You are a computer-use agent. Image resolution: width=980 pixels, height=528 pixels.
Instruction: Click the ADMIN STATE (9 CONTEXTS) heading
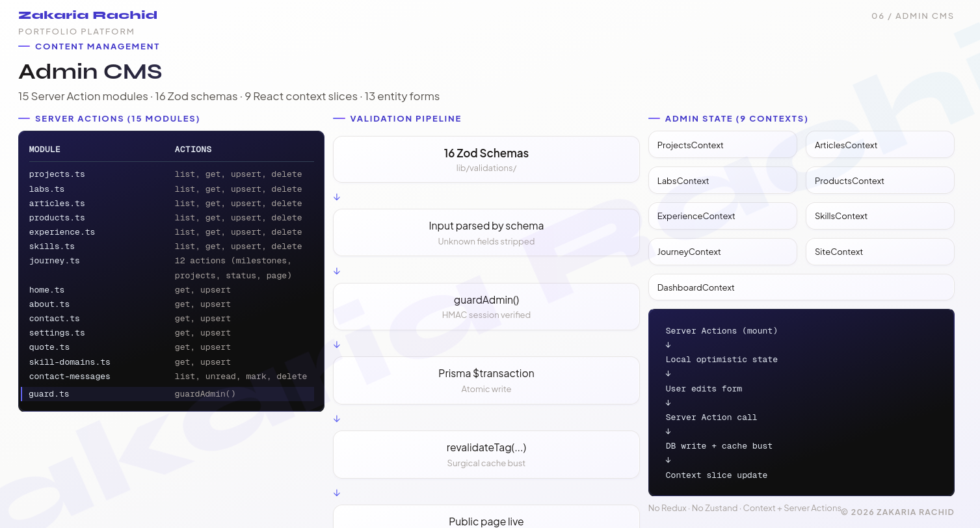click(x=737, y=119)
